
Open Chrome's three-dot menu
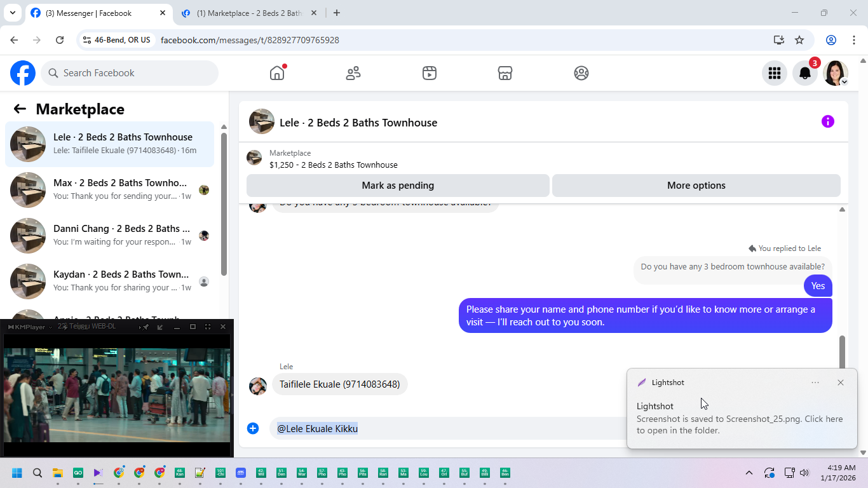[x=853, y=40]
